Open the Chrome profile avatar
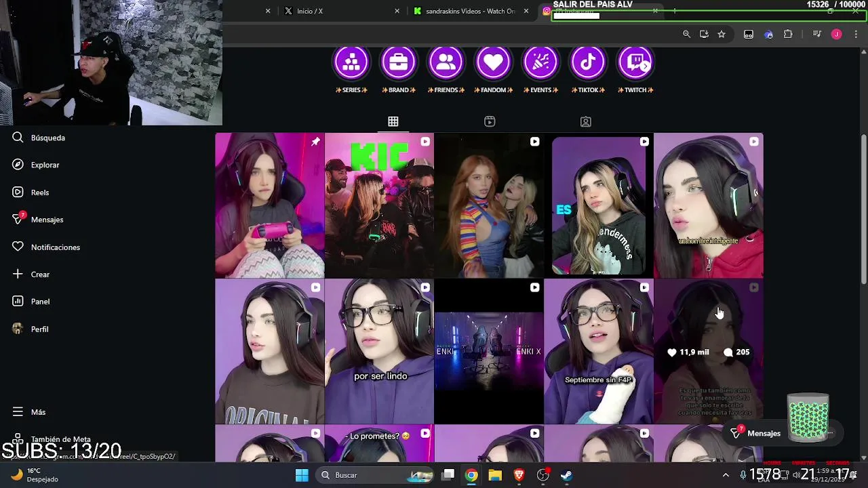The height and width of the screenshot is (488, 868). pos(836,34)
